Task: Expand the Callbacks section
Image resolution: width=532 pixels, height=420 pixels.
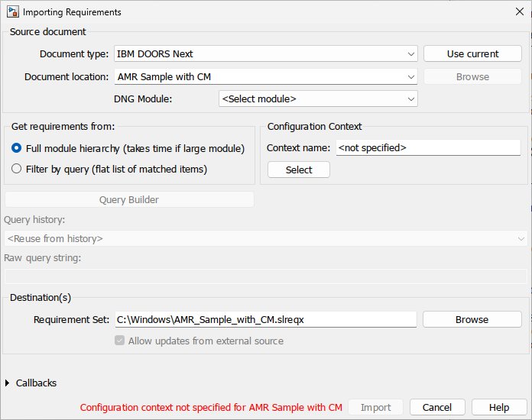Action: click(8, 383)
